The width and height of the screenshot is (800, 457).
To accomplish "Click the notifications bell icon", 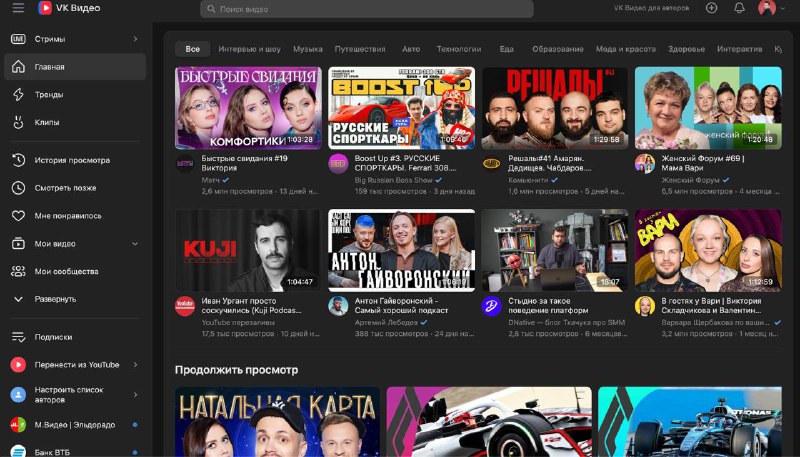I will (x=739, y=8).
